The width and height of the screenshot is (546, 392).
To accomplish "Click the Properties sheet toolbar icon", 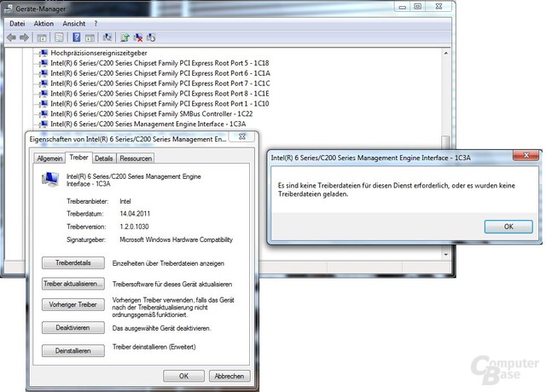I will click(x=59, y=37).
